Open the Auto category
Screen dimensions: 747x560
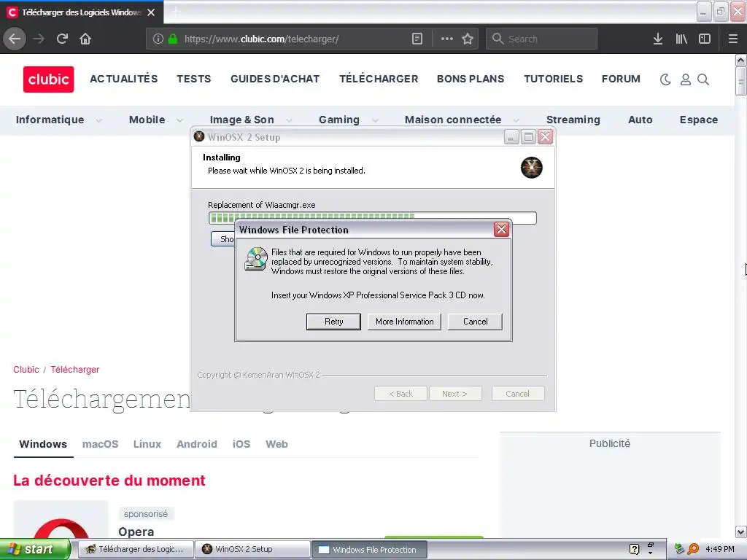pyautogui.click(x=640, y=120)
